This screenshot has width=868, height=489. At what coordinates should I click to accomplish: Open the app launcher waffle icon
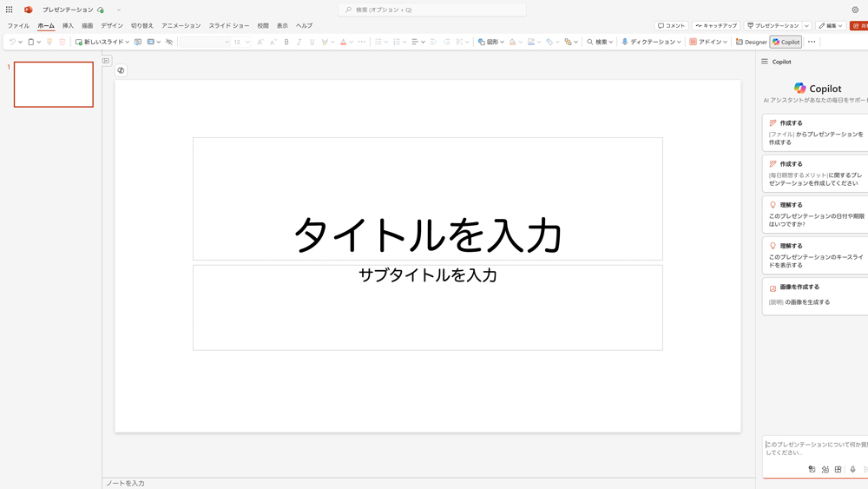(x=10, y=10)
